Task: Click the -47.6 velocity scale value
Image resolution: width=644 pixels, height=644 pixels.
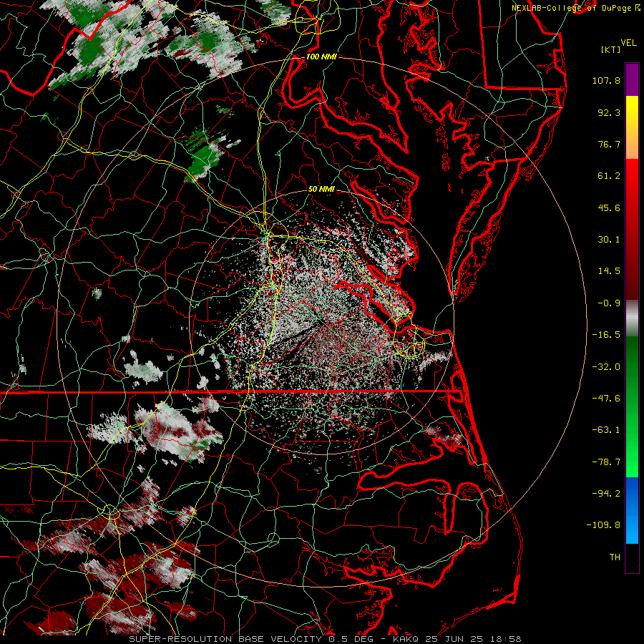Action: [x=606, y=399]
